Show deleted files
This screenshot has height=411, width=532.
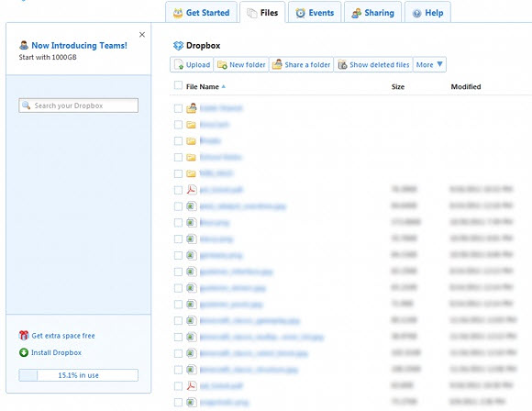pyautogui.click(x=373, y=64)
